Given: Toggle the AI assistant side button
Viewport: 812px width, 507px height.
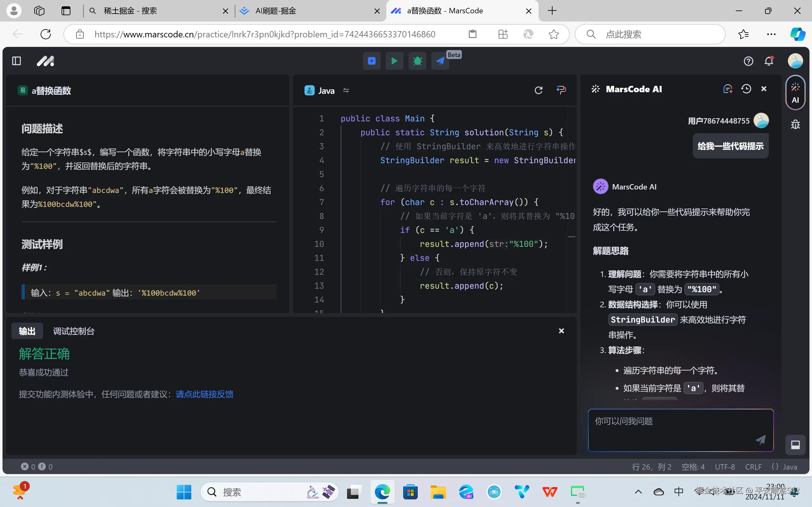Looking at the screenshot, I should [x=795, y=93].
